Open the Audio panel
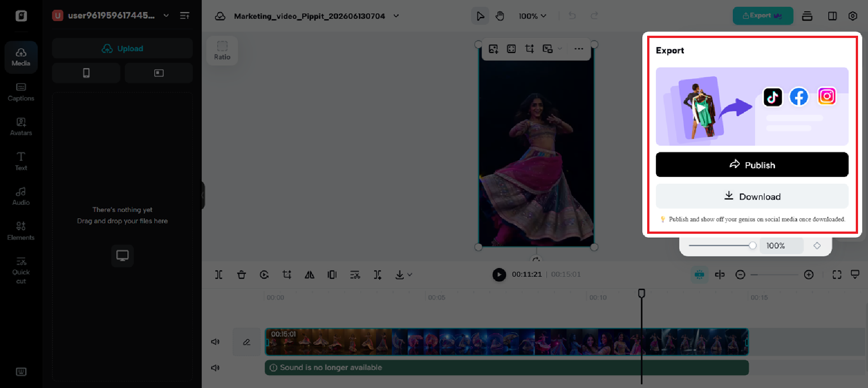 (x=21, y=196)
